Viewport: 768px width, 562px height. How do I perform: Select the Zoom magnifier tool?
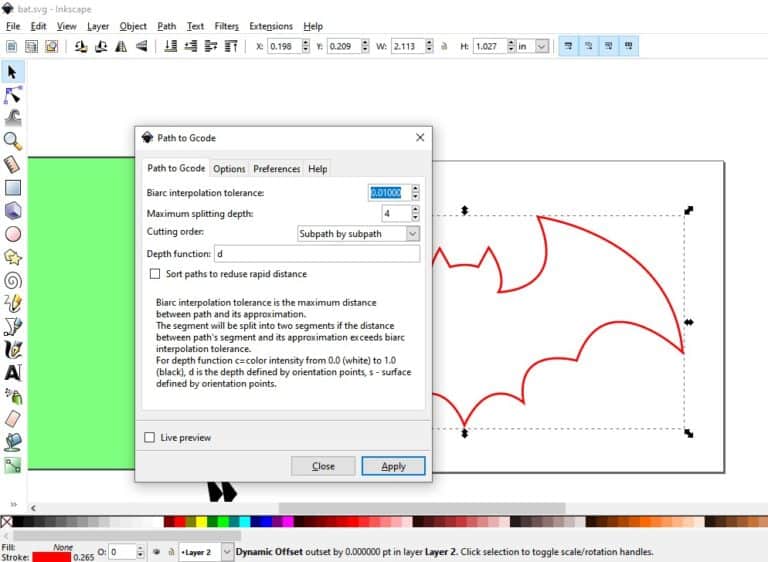[x=12, y=141]
